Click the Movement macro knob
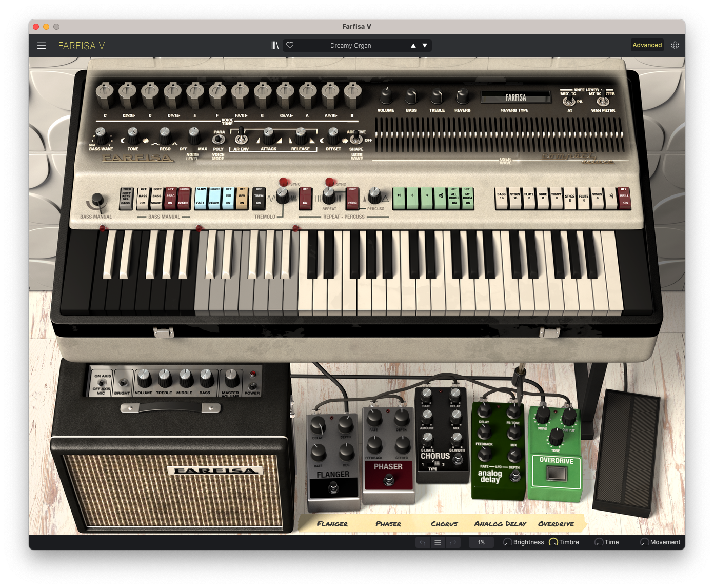Screen dimensions: 714x588 pyautogui.click(x=644, y=542)
